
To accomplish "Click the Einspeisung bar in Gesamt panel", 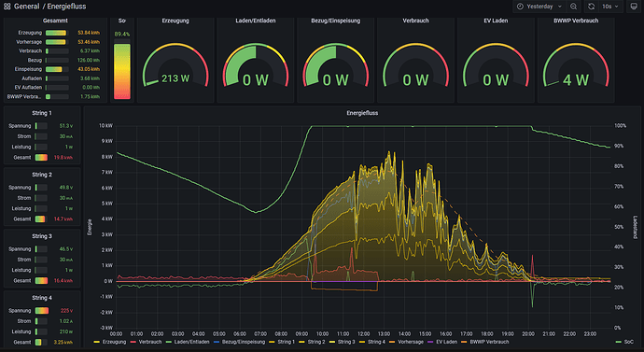I will 57,69.
